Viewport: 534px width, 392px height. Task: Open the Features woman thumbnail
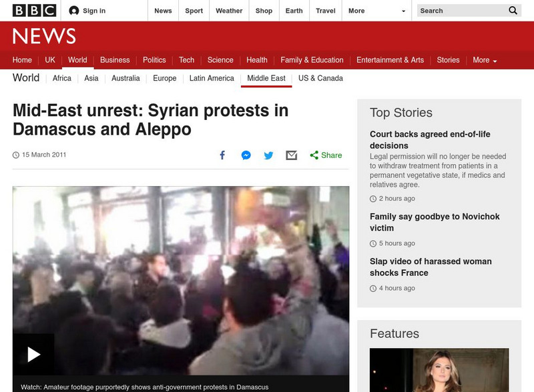tap(439, 370)
